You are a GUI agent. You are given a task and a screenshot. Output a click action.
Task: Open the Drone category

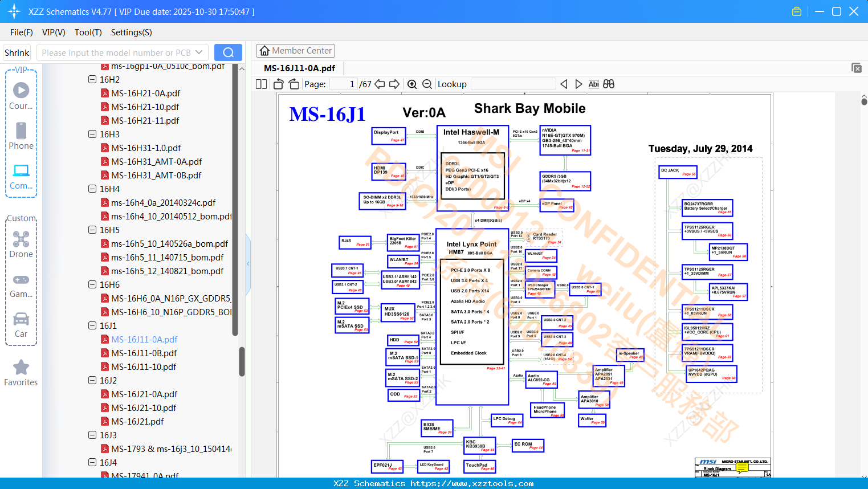pos(21,244)
